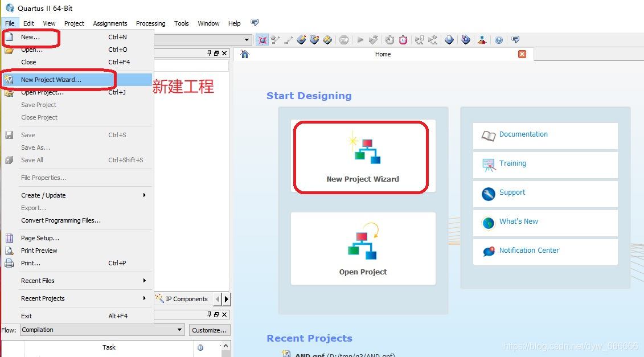Click the Home tab house icon

(245, 54)
